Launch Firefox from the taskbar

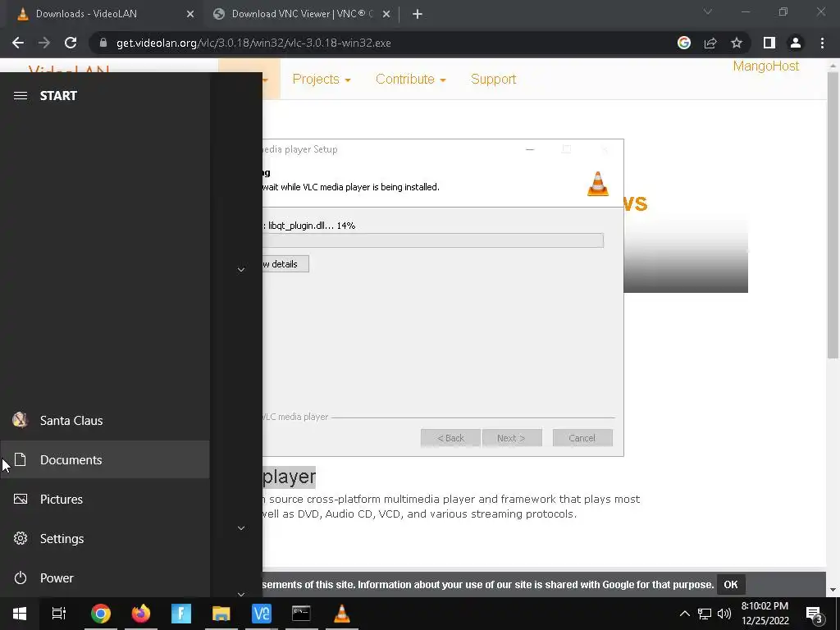tap(141, 614)
